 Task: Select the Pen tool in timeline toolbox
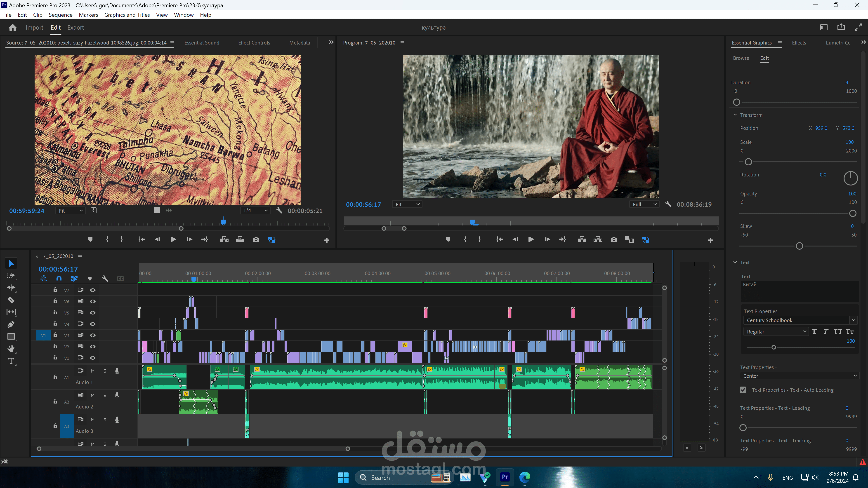coord(11,324)
